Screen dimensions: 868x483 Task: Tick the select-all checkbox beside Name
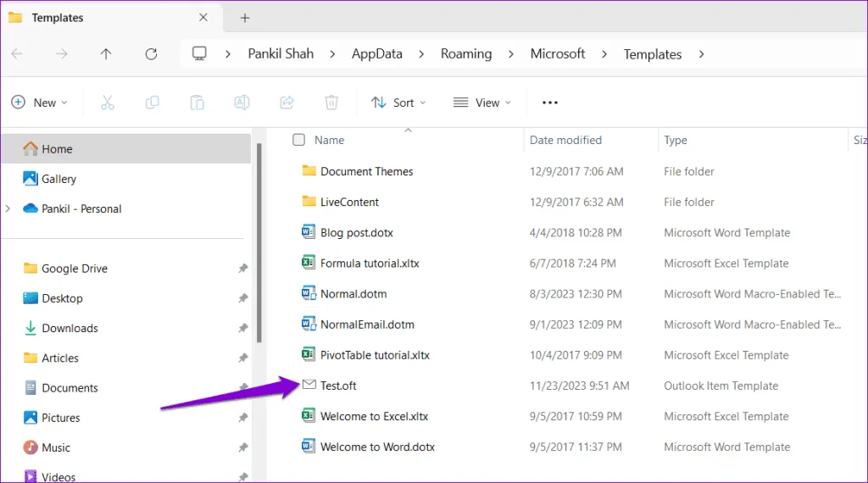(298, 140)
